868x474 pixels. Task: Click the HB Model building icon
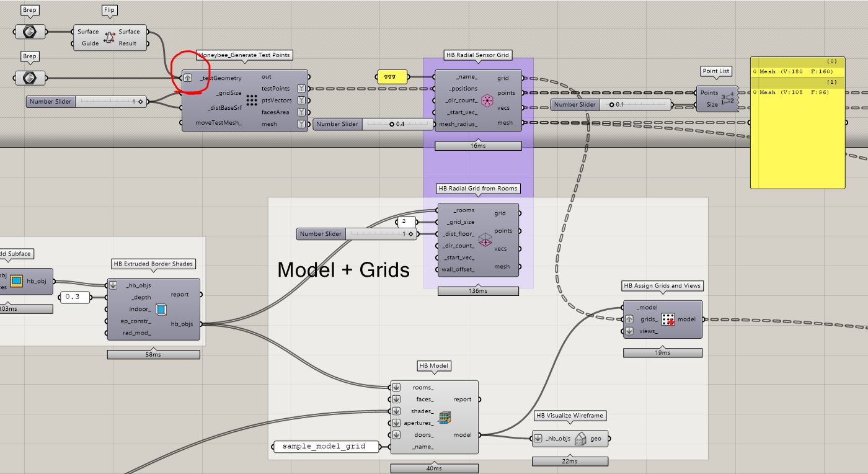(x=445, y=417)
